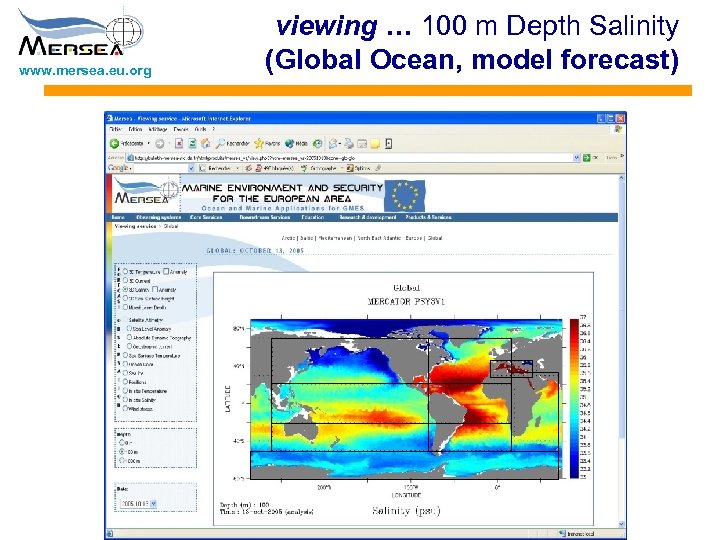Screen dimensions: 720x540
Task: Click the Google toolbar highlighter pen icon
Action: [x=378, y=168]
